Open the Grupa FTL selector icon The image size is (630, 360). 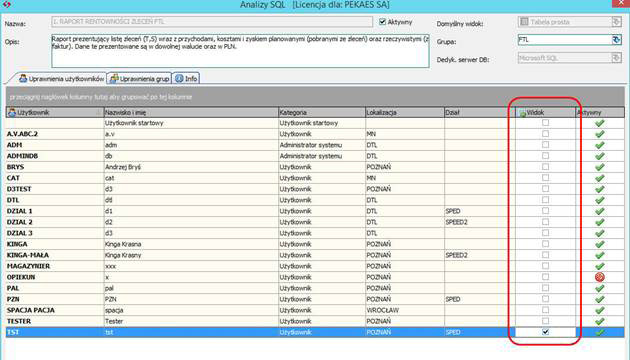616,39
